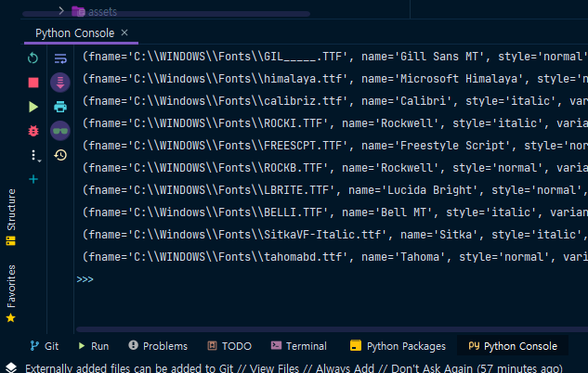Screen dimensions: 588x373
Task: Click the console input prompt >>>
Action: (85, 279)
